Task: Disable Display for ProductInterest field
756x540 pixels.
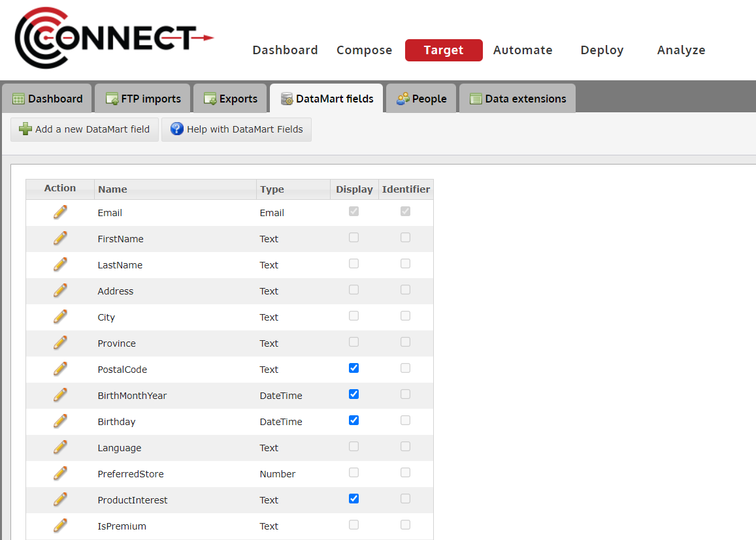Action: coord(353,499)
